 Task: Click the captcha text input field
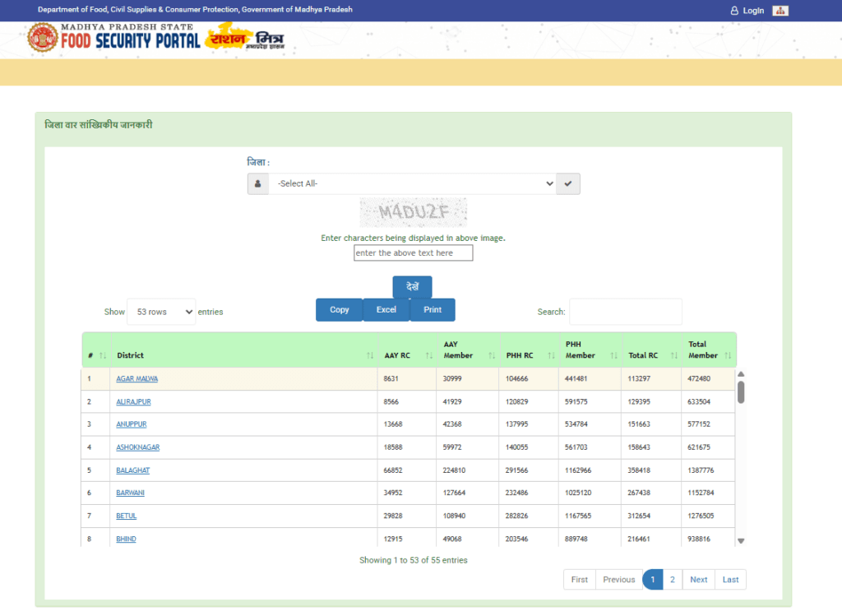click(413, 253)
